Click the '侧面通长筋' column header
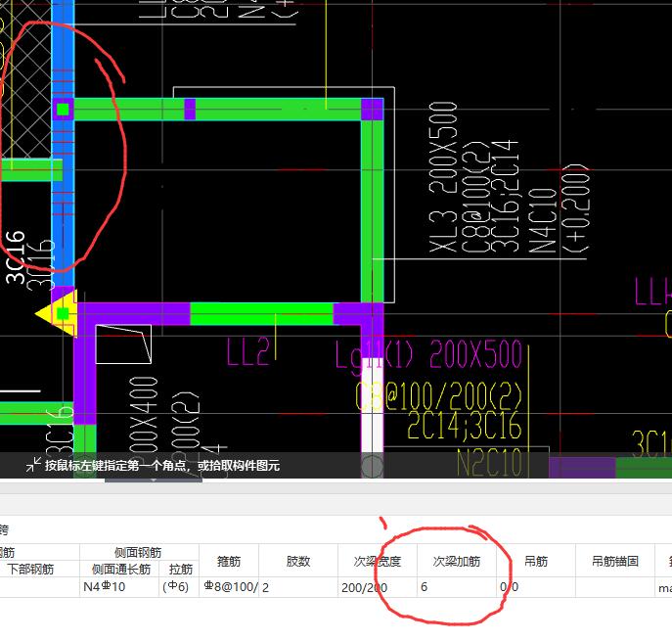This screenshot has height=641, width=672. click(121, 569)
